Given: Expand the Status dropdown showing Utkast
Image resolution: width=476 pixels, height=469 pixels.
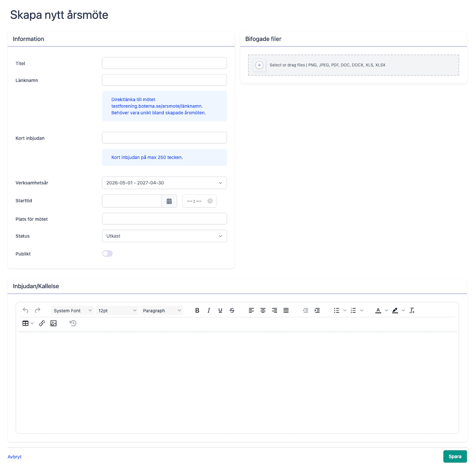Looking at the screenshot, I should [165, 236].
